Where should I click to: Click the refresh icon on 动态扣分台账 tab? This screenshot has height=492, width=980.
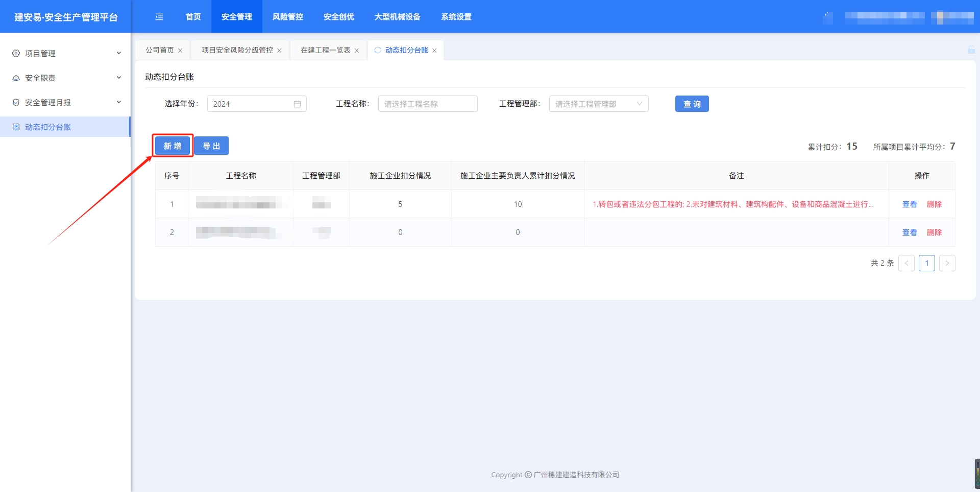pos(378,50)
